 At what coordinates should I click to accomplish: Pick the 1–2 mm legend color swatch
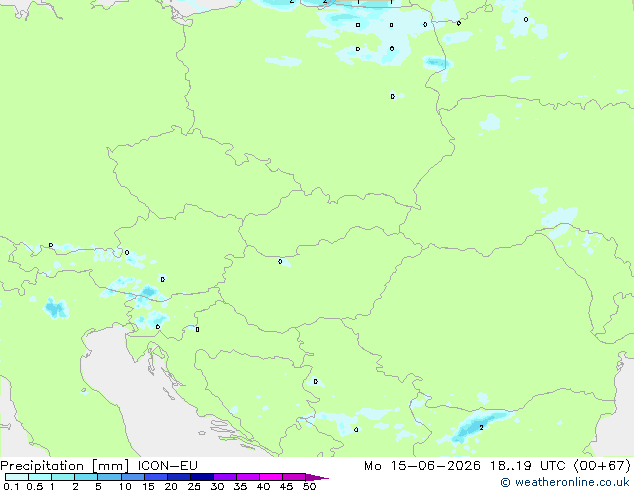point(63,477)
